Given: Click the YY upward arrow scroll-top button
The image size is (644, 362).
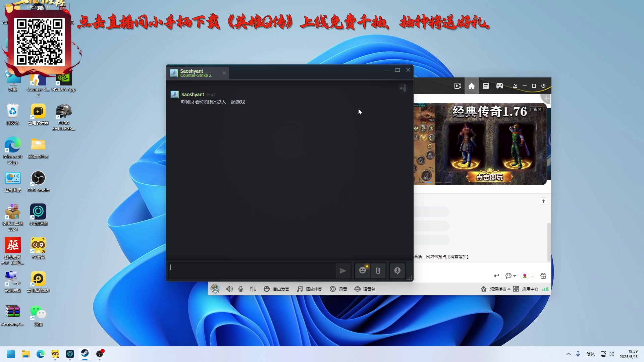Looking at the screenshot, I should pos(544,201).
